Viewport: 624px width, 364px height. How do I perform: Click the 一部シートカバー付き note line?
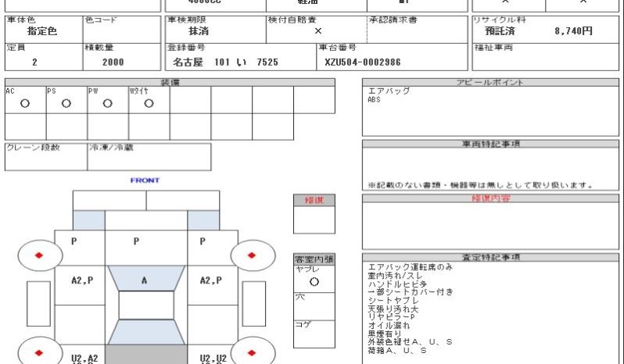(411, 292)
